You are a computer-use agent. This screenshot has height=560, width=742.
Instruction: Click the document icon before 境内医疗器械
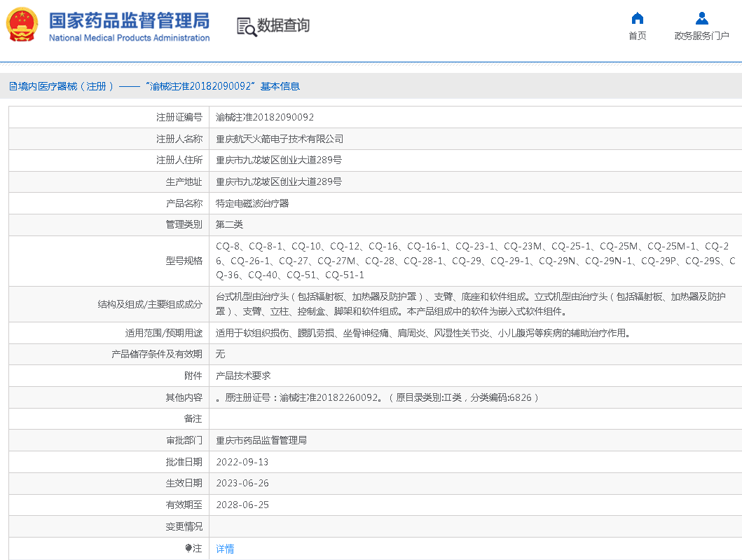coord(13,87)
